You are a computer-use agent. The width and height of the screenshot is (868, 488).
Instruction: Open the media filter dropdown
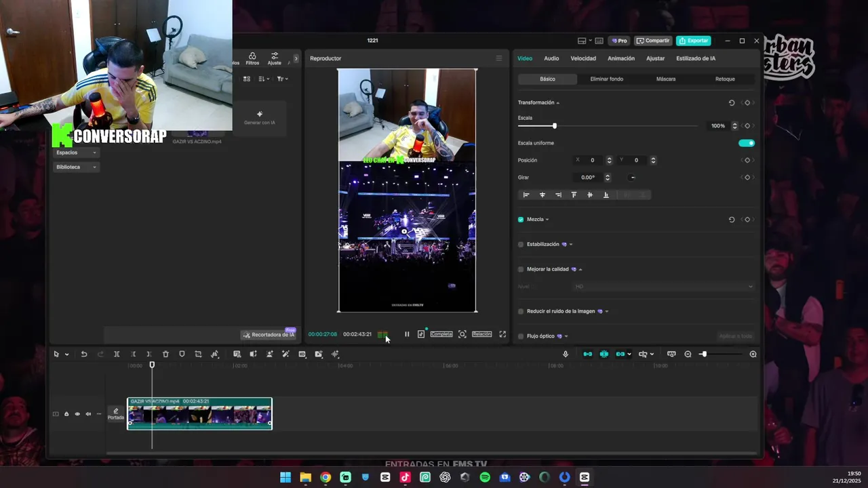click(x=282, y=79)
